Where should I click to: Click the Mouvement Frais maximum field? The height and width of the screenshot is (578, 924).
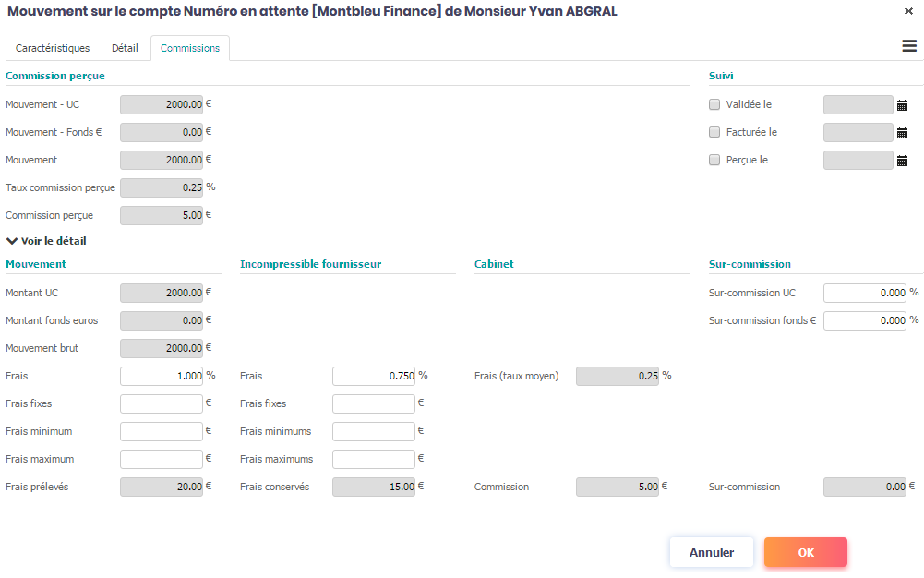[162, 459]
